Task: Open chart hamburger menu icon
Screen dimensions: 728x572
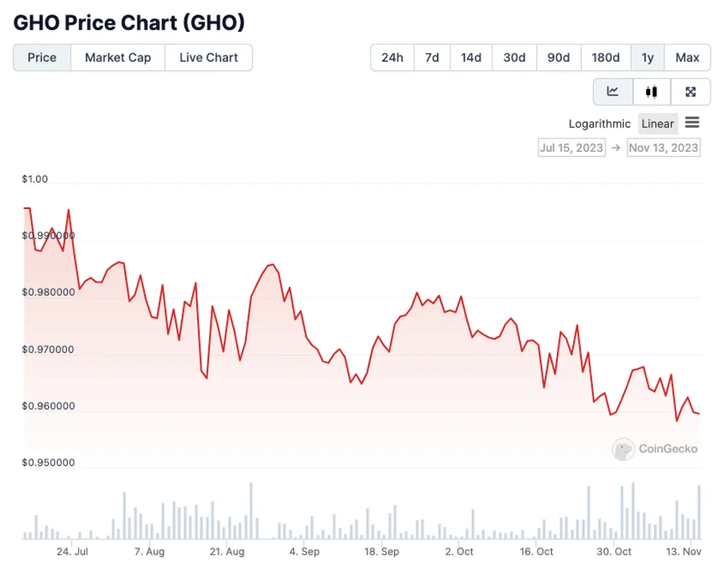Action: [692, 122]
